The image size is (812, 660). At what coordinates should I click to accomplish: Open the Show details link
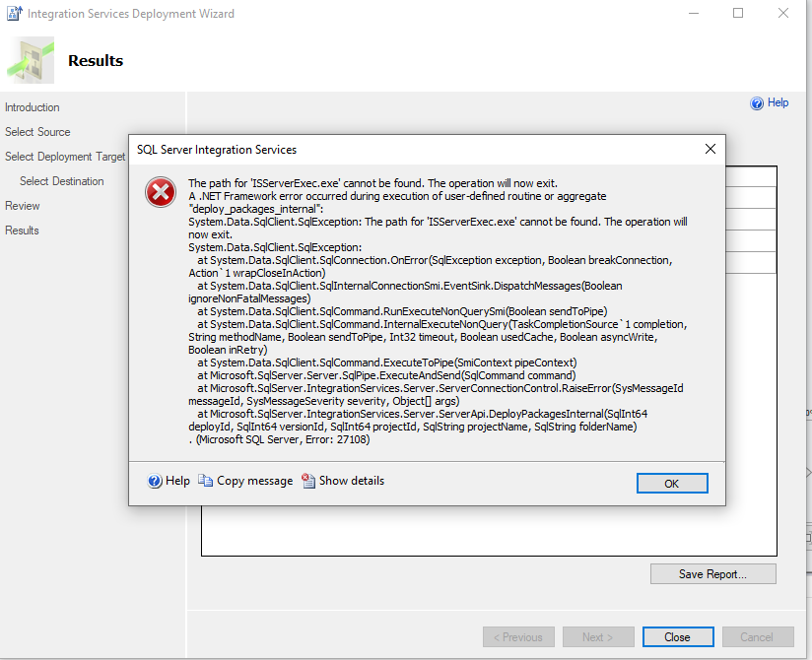350,481
